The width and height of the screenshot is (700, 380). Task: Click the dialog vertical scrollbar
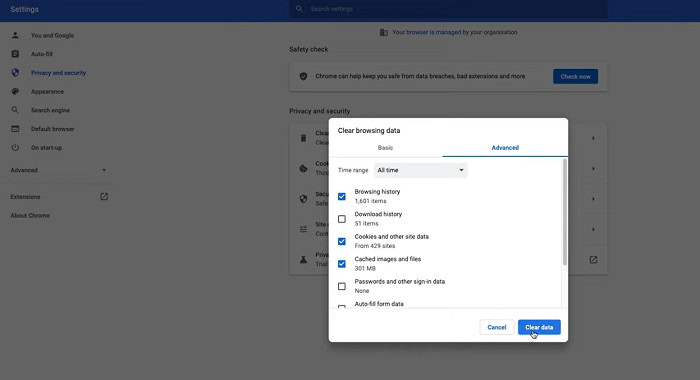pos(565,212)
